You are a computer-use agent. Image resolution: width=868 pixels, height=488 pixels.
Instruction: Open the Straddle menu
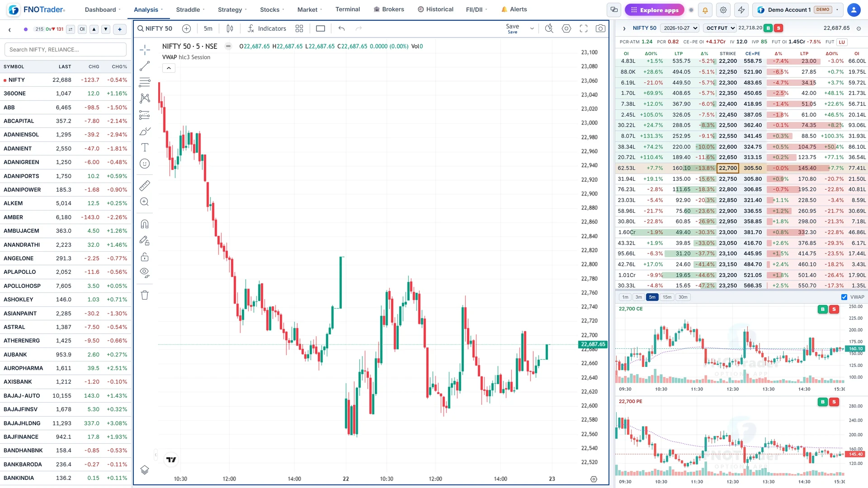[190, 9]
